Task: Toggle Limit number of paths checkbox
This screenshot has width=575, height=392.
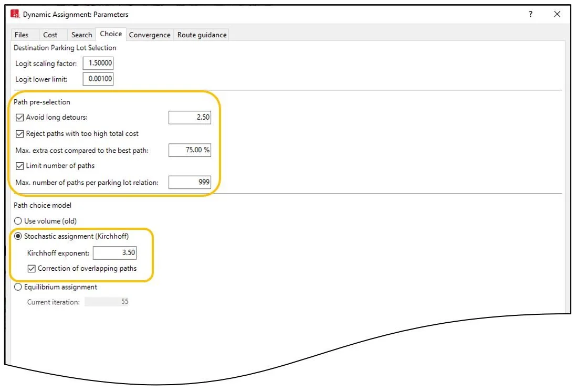Action: 19,166
